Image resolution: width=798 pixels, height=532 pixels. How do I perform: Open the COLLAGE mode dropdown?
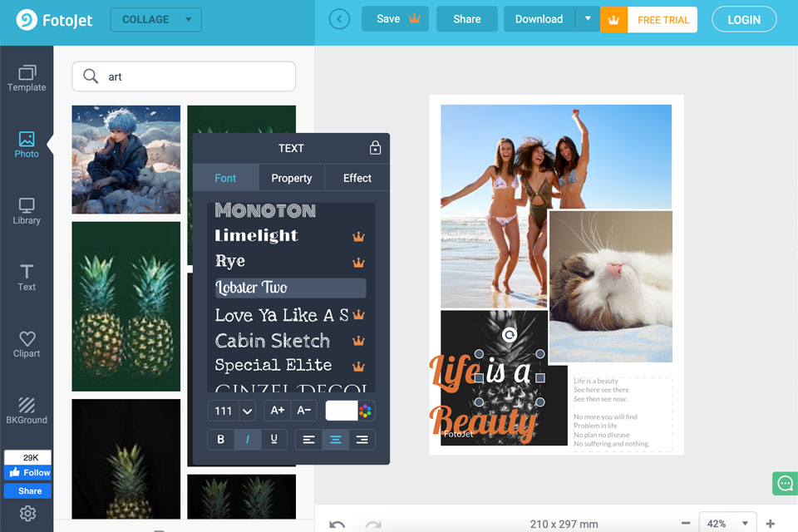155,20
